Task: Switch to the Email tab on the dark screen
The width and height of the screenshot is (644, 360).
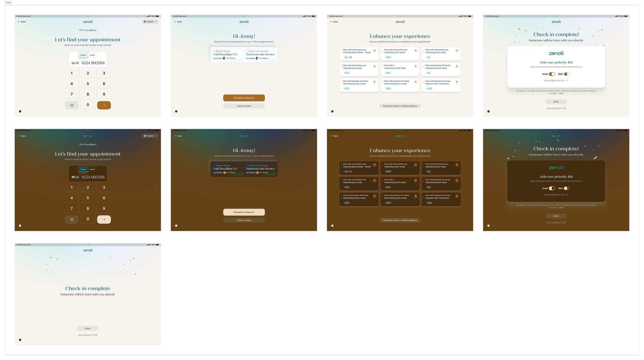Action: [x=92, y=169]
